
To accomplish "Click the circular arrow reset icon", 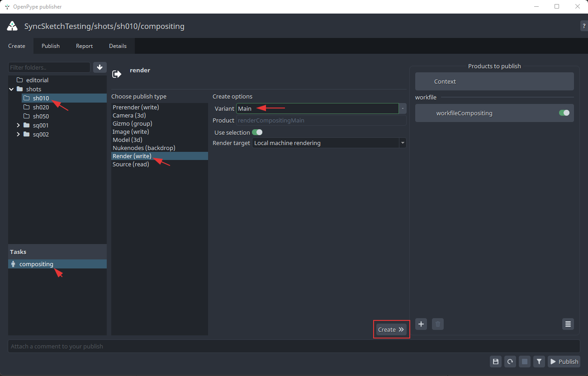I will click(x=510, y=362).
